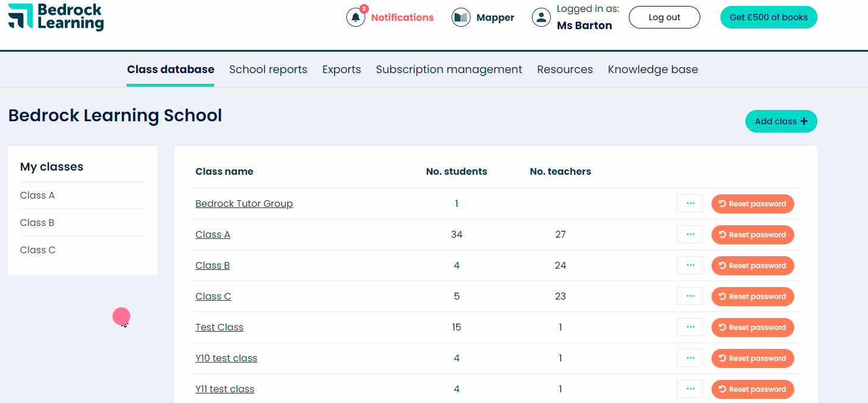Open the Class A link in table
Viewport: 868px width, 403px height.
[x=213, y=235]
